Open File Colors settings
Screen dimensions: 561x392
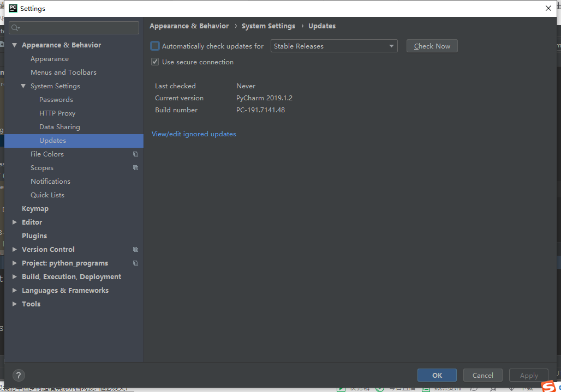pos(47,154)
